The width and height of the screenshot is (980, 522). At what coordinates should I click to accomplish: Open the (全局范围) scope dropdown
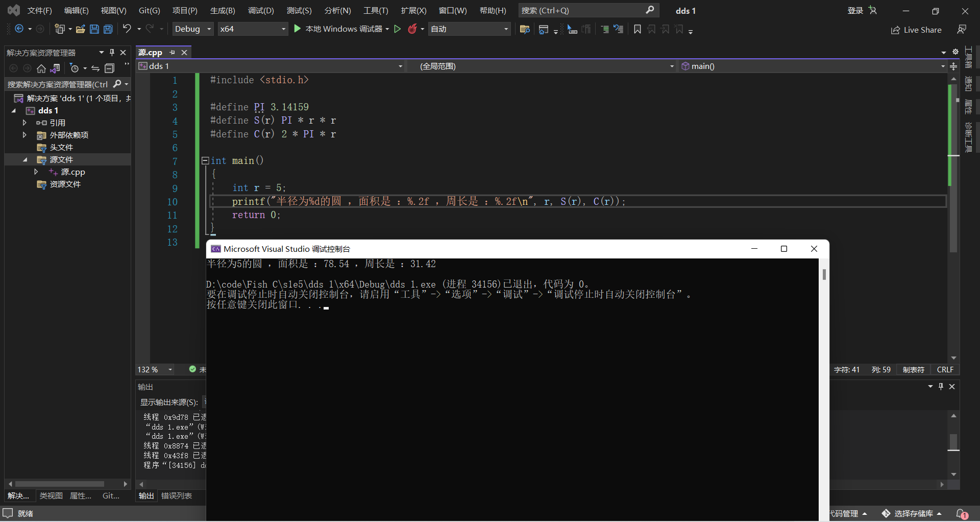542,66
